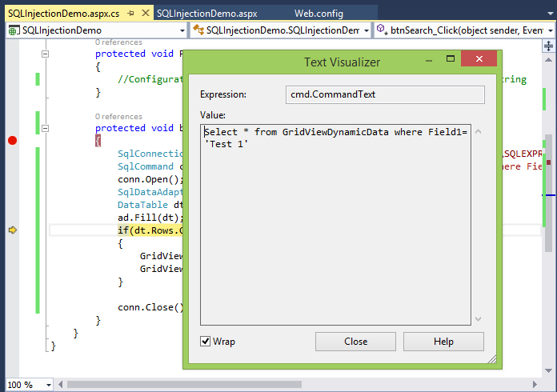Close Text Visualizer with red X
Viewport: 557px width, 392px height.
479,58
